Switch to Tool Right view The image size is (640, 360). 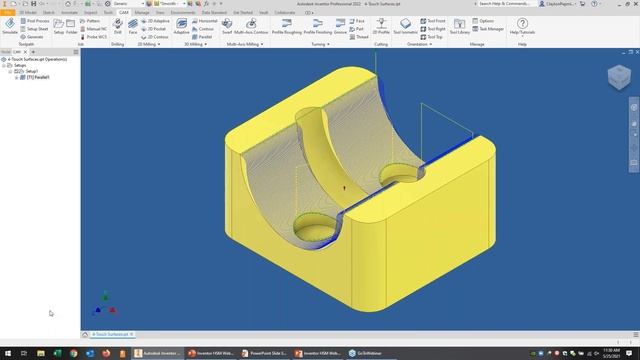[x=433, y=29]
